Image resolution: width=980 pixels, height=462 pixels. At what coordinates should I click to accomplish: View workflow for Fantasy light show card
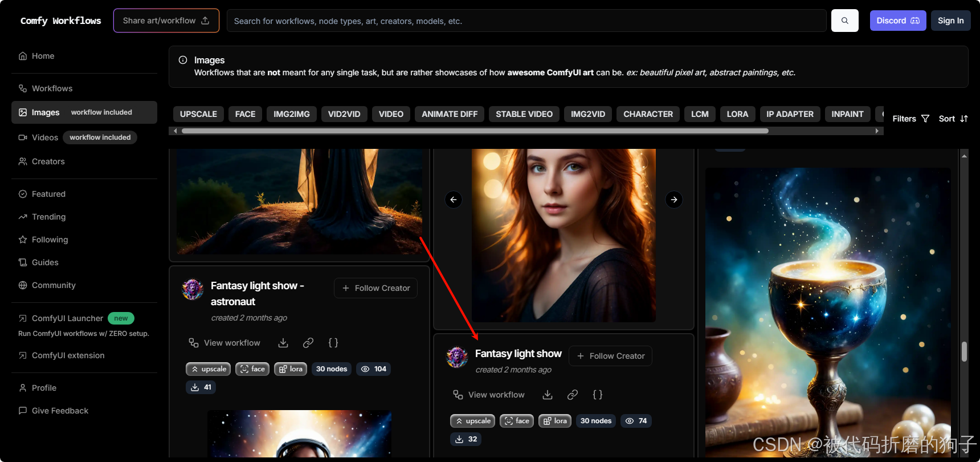point(489,395)
